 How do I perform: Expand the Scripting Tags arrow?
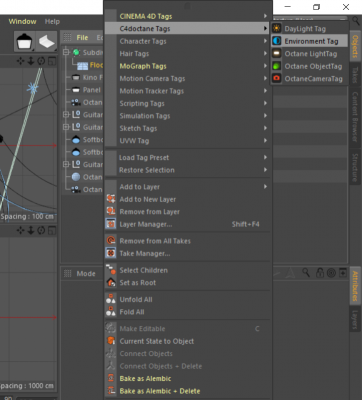[x=265, y=103]
